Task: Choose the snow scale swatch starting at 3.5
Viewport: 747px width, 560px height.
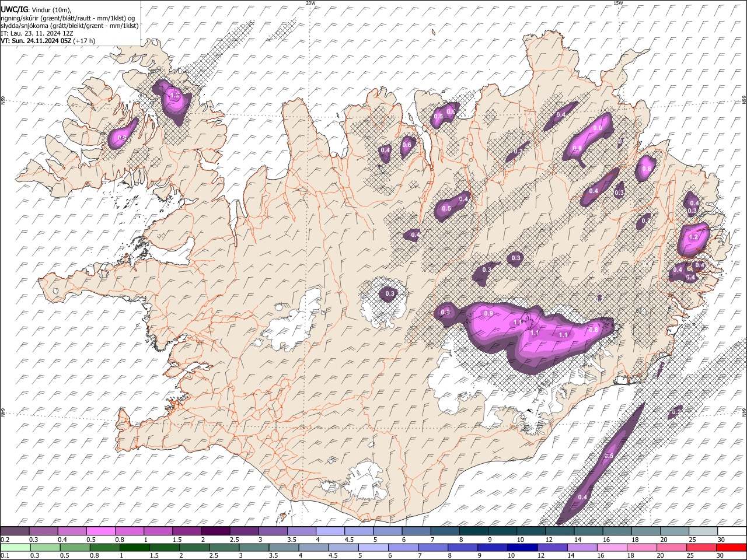Action: 301,531
